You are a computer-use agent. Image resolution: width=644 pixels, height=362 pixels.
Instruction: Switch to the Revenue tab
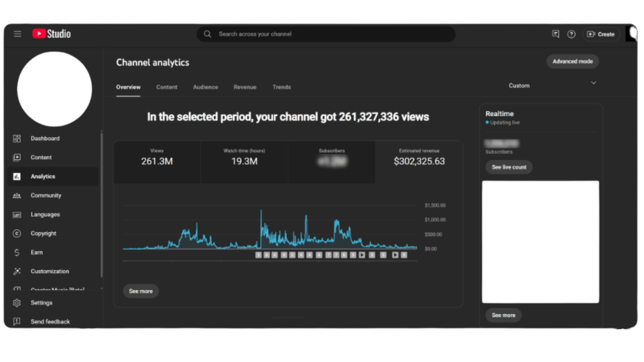245,87
